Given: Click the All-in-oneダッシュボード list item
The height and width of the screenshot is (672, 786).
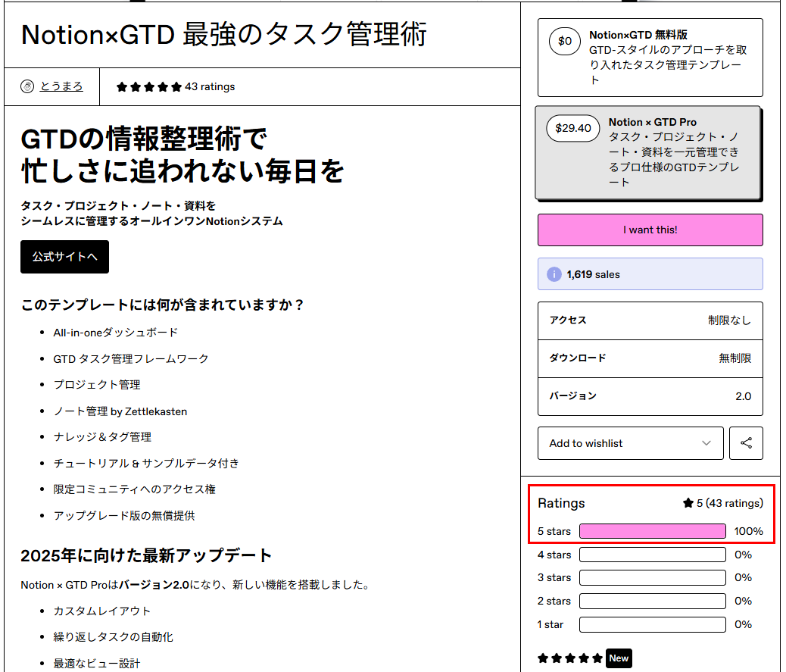Looking at the screenshot, I should click(116, 333).
